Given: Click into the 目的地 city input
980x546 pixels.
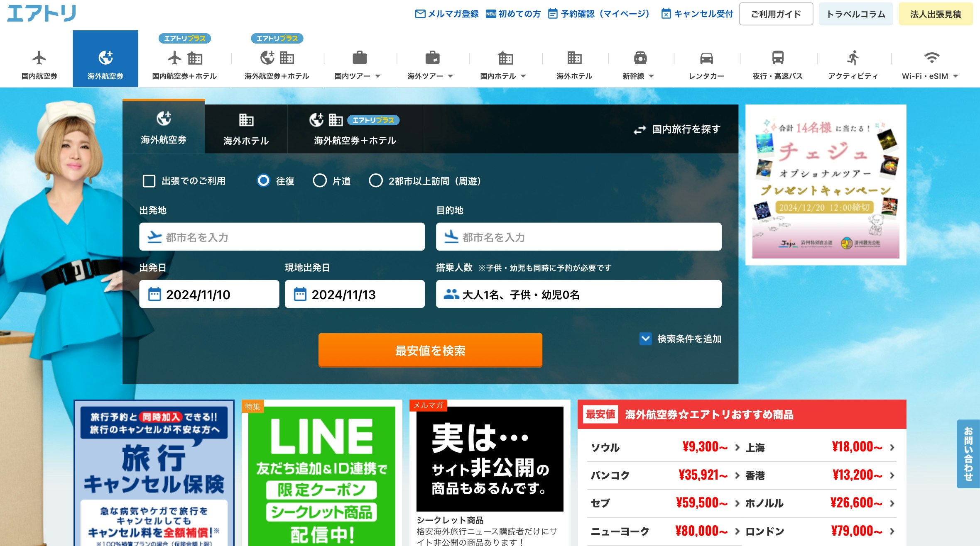Looking at the screenshot, I should tap(578, 237).
